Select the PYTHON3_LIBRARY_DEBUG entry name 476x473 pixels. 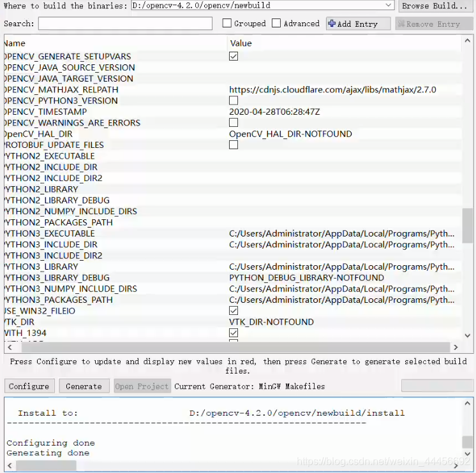[x=57, y=278]
